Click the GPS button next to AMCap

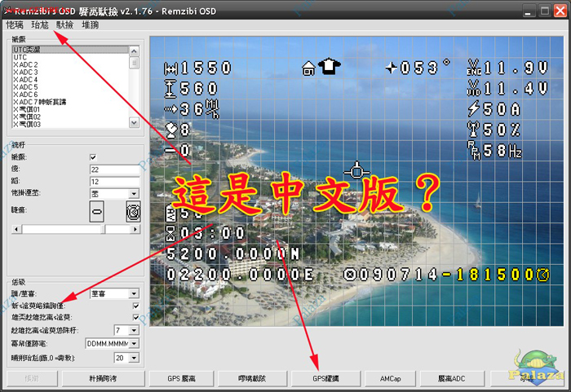coord(325,378)
